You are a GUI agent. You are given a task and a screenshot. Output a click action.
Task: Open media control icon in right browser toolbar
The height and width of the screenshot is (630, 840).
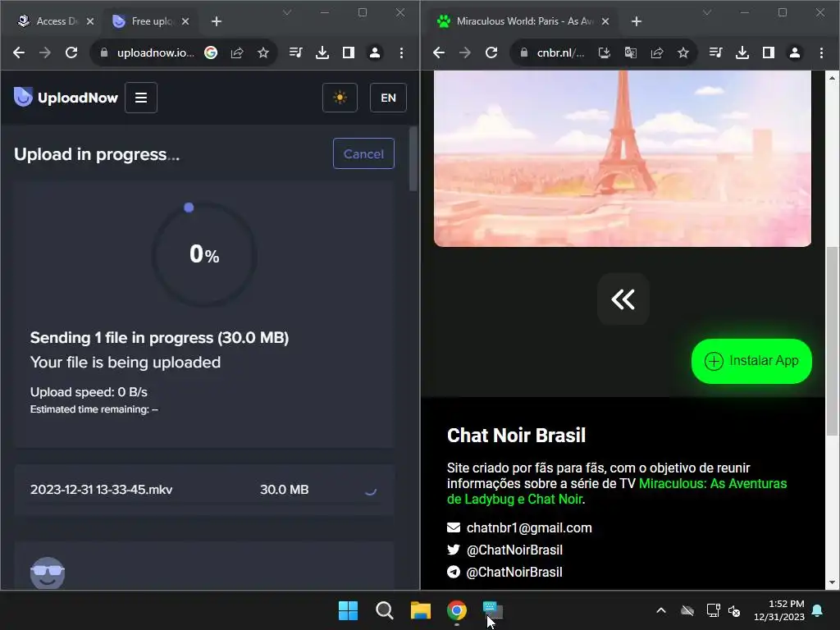click(x=715, y=52)
